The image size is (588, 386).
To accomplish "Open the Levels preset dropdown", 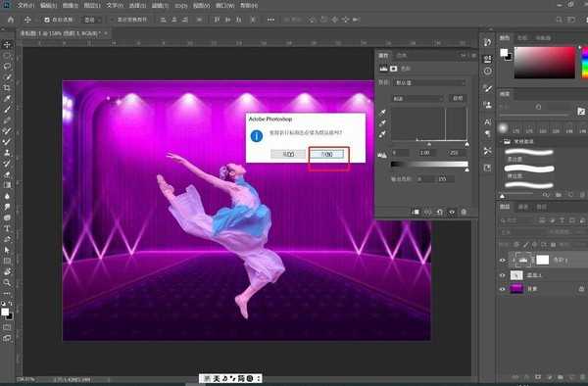I will coord(430,82).
